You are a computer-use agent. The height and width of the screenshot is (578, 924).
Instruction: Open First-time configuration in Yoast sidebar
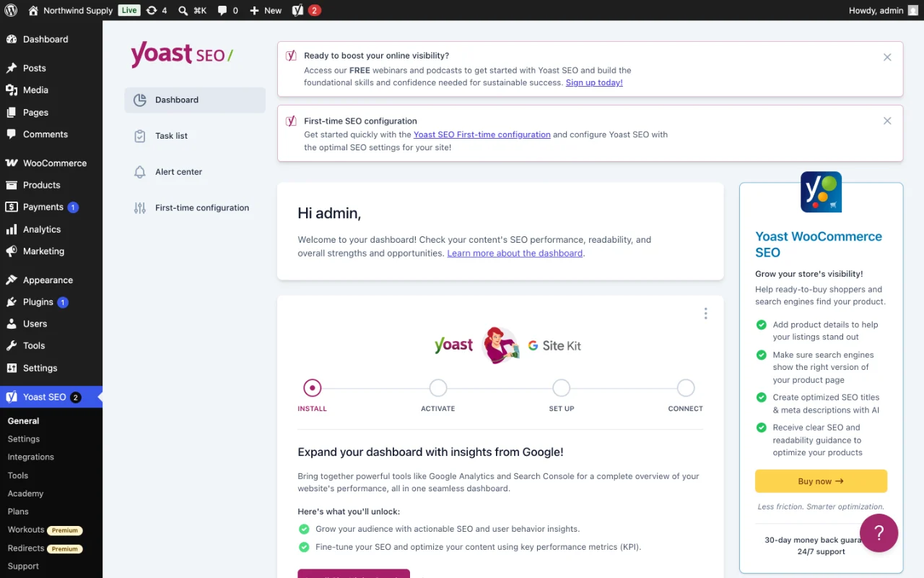[195, 207]
